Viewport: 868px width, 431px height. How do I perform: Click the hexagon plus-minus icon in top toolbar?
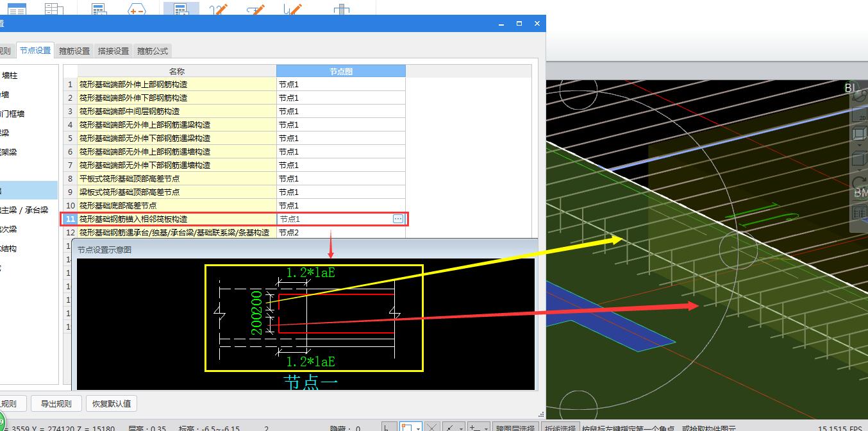137,9
